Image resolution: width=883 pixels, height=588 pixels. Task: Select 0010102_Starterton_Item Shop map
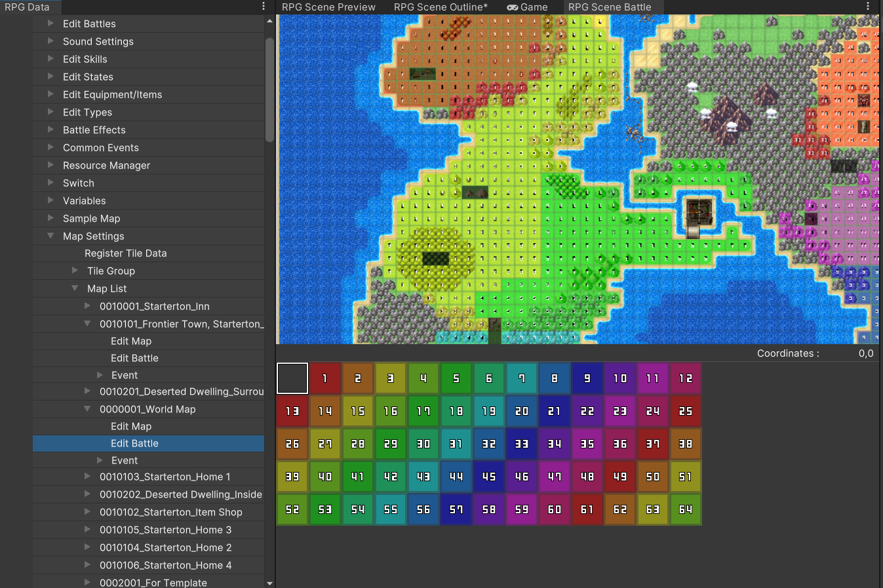tap(148, 512)
